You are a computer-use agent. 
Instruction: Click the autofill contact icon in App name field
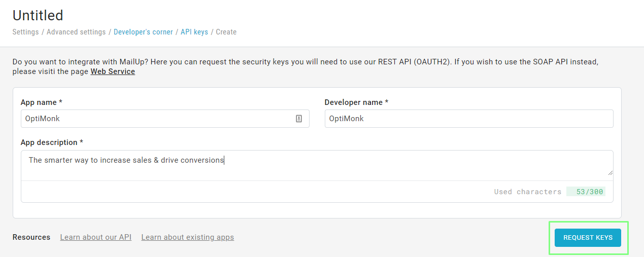coord(299,119)
